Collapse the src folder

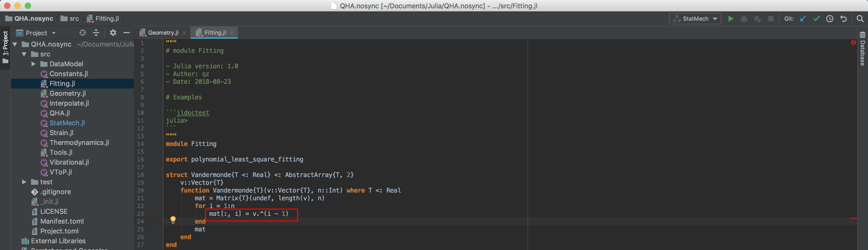click(x=24, y=54)
